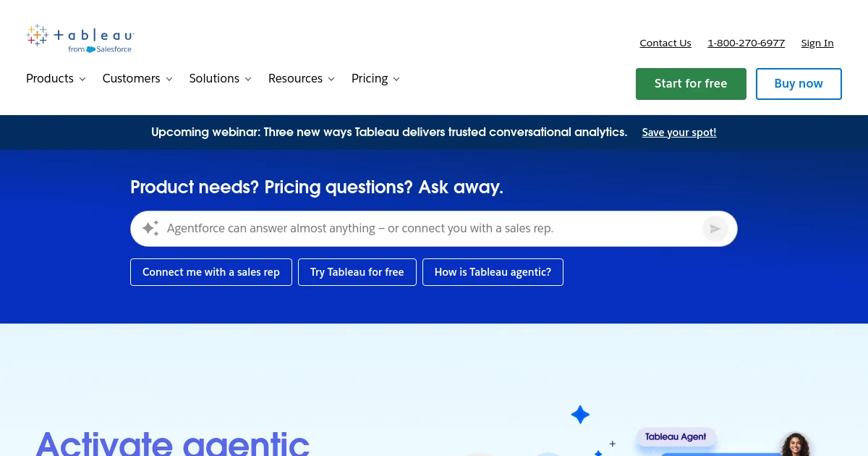Screen dimensions: 868x456
Task: Click the Start for free button
Action: pyautogui.click(x=691, y=84)
